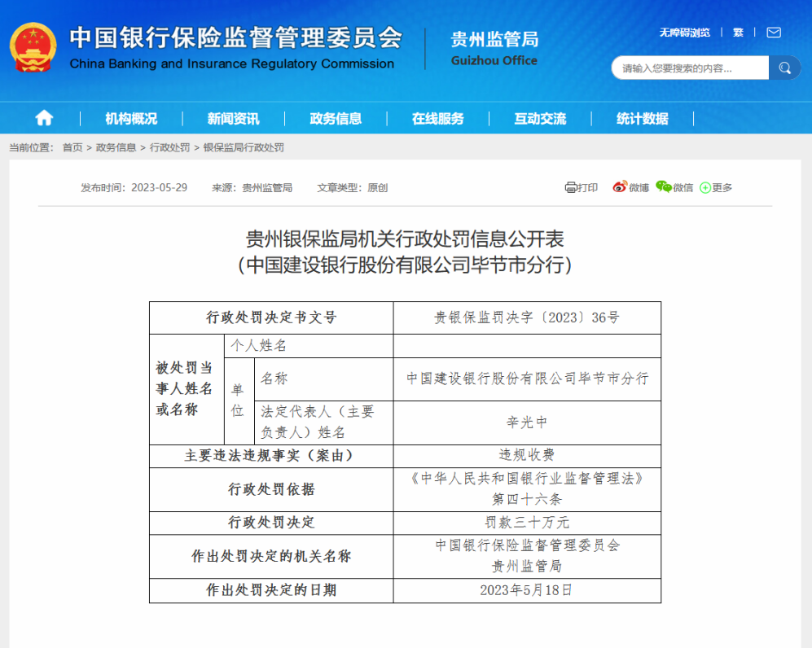
Task: Open the 新闻资讯 menu
Action: [x=233, y=118]
